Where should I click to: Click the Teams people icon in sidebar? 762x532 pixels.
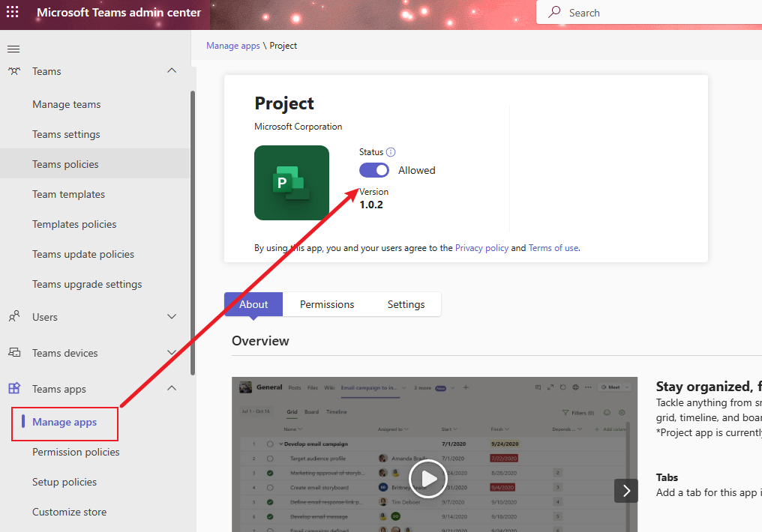coord(14,71)
